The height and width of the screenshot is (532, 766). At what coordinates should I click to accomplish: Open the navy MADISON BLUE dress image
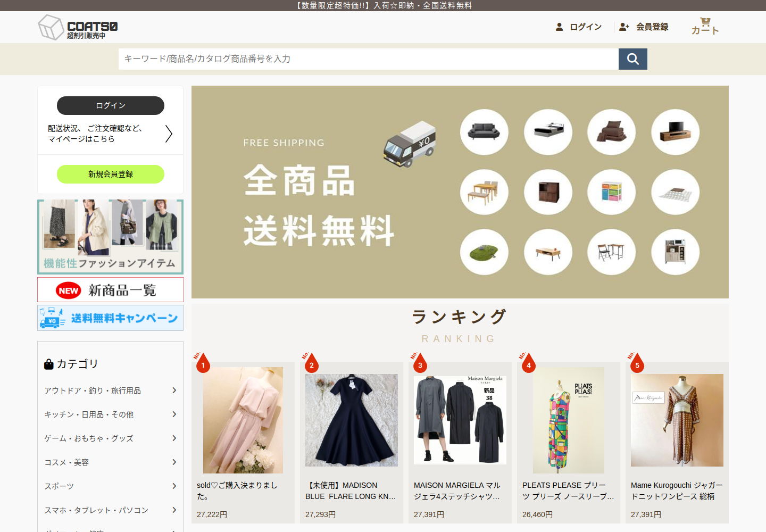[x=352, y=420]
